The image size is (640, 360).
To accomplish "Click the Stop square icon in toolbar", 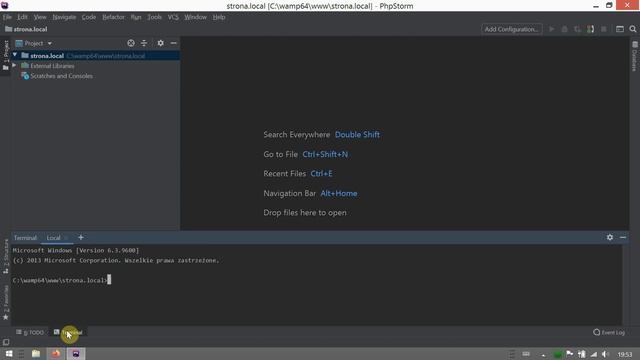I will pyautogui.click(x=604, y=29).
